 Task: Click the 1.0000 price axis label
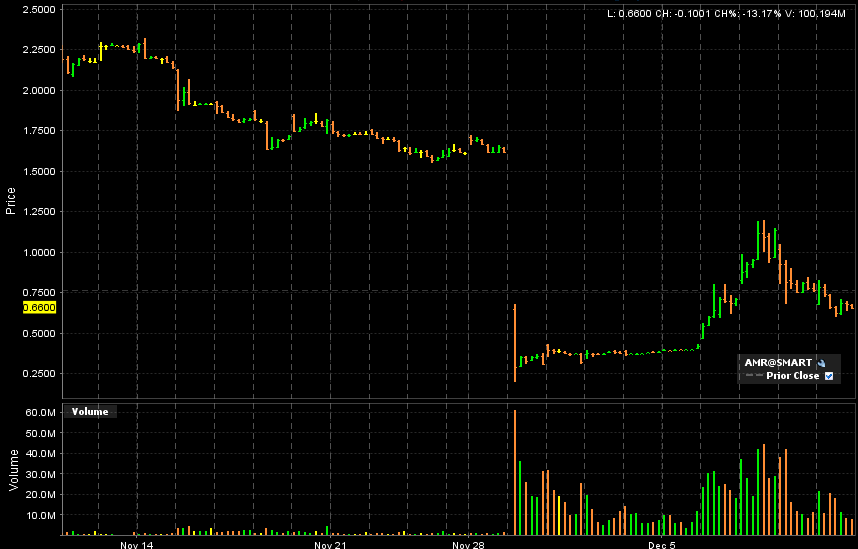pyautogui.click(x=39, y=253)
